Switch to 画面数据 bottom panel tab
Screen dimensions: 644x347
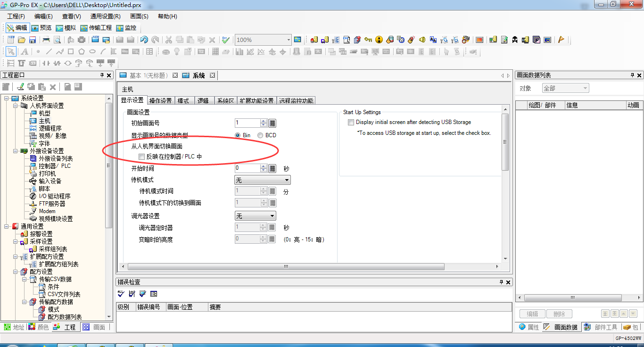tap(561, 327)
